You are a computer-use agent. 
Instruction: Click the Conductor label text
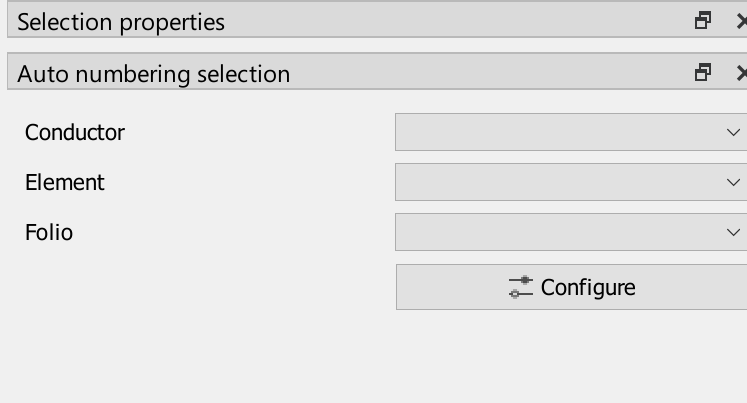point(75,132)
